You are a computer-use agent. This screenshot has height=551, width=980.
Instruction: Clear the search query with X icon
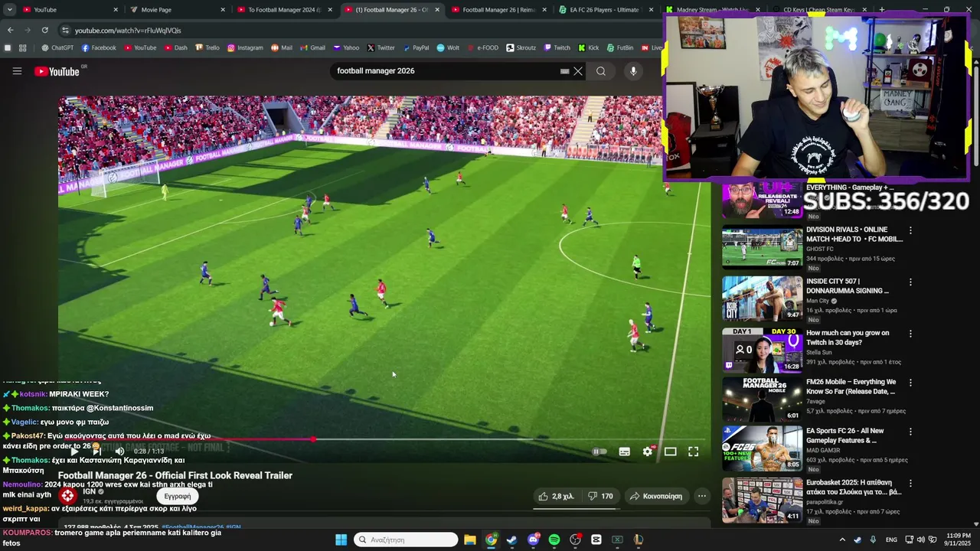pos(578,71)
